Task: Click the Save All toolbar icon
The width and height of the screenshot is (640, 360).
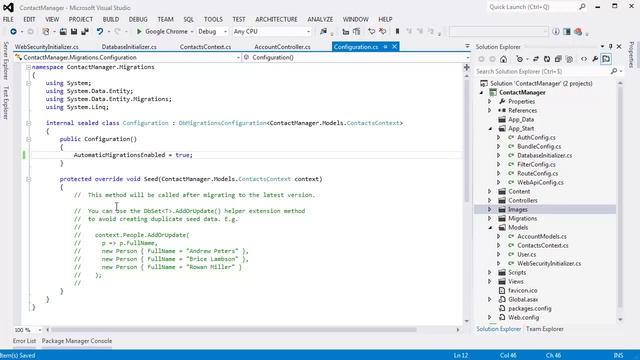Action: tap(85, 31)
